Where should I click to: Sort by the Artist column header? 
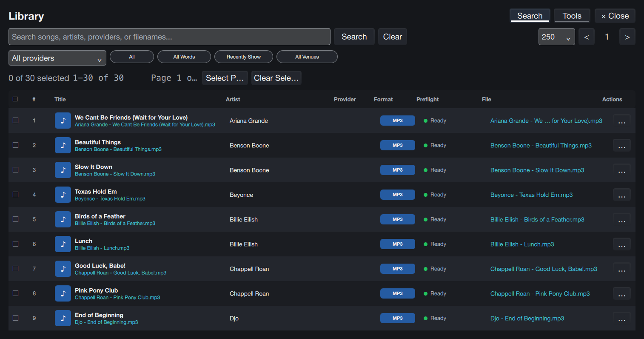click(x=233, y=99)
